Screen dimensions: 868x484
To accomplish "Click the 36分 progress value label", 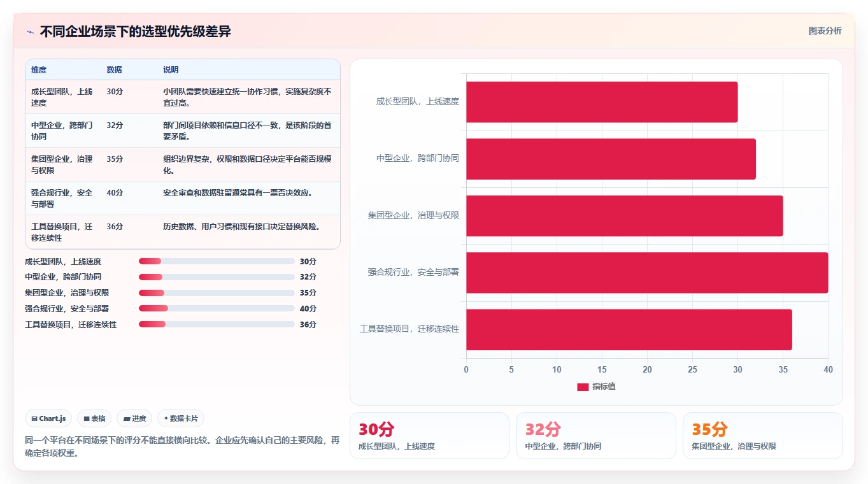I will click(x=308, y=325).
